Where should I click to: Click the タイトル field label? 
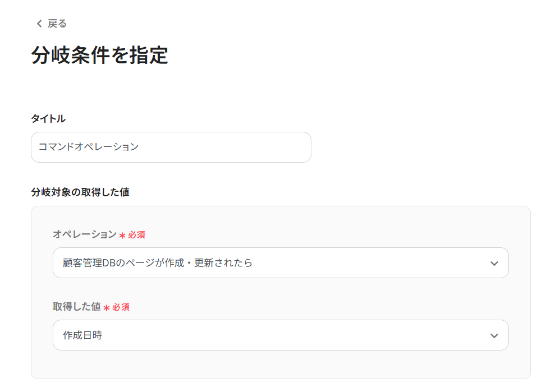[x=48, y=118]
